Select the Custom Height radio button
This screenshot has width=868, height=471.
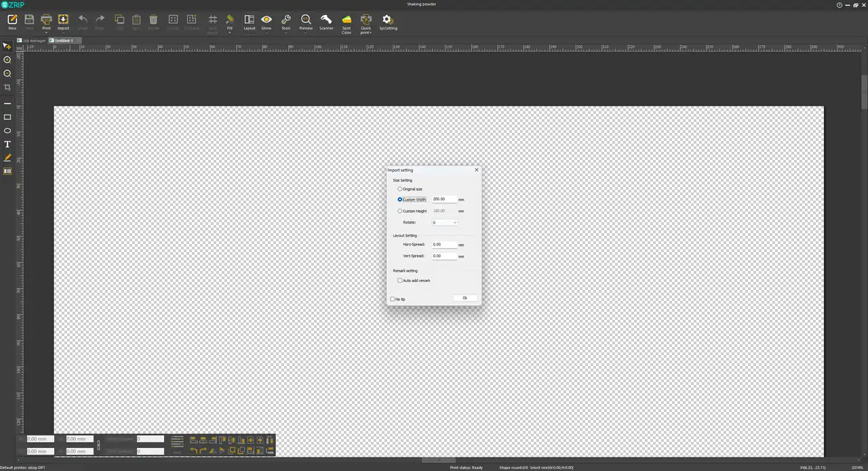pyautogui.click(x=400, y=211)
